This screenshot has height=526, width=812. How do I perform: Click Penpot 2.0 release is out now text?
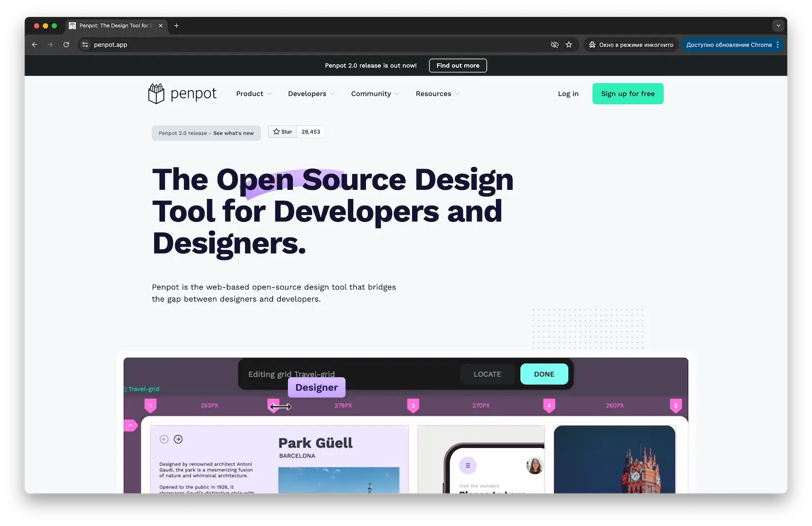click(x=370, y=65)
